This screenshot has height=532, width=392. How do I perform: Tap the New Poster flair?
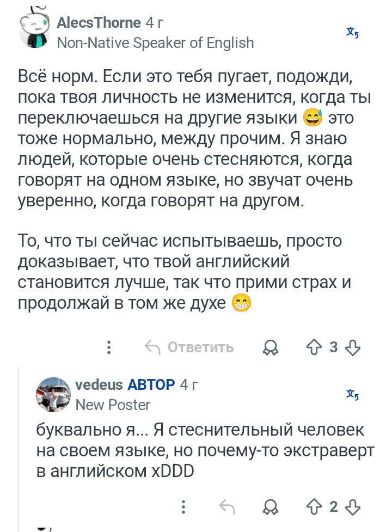coord(113,405)
